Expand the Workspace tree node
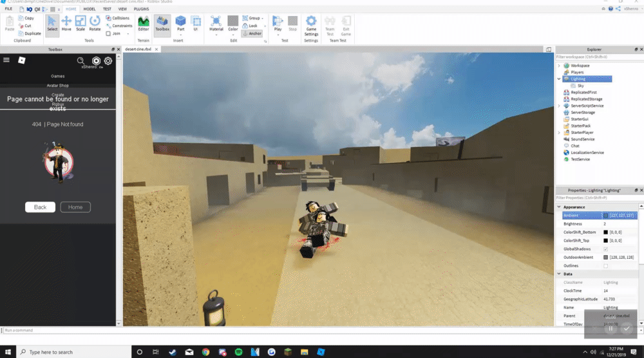644x358 pixels. (559, 66)
